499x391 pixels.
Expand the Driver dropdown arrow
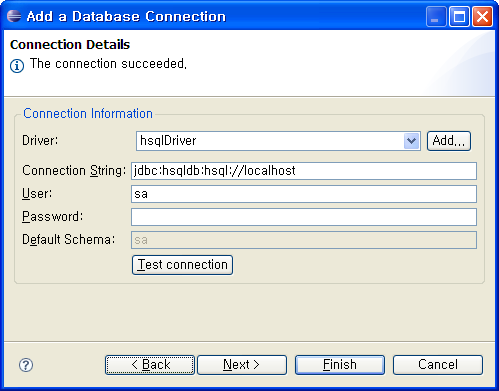coord(411,141)
